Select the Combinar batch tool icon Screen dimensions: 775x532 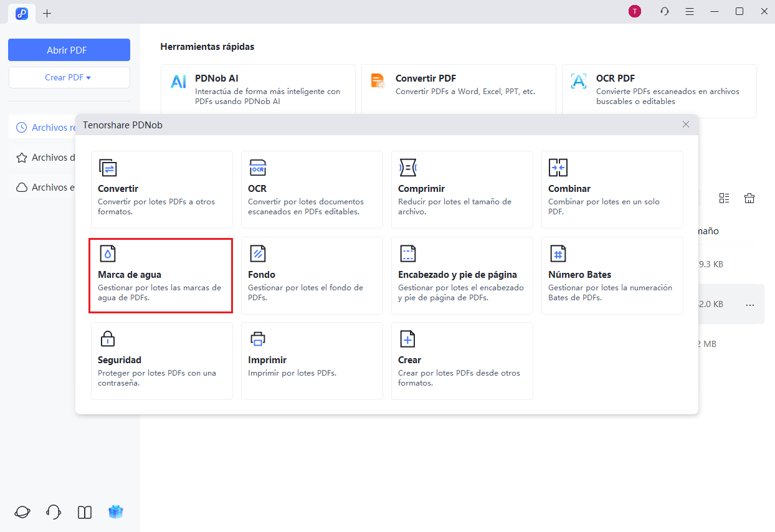[x=558, y=168]
